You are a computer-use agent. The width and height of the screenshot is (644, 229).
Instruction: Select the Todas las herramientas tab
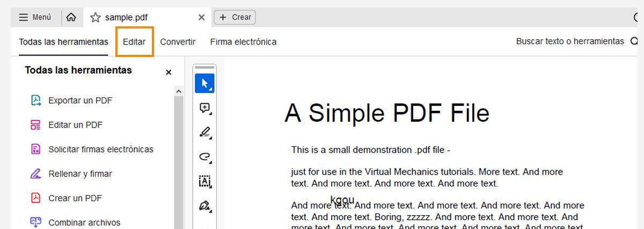(x=63, y=41)
